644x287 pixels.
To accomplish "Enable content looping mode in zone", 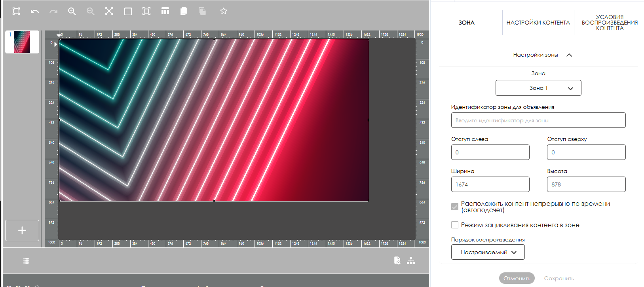I will click(455, 225).
